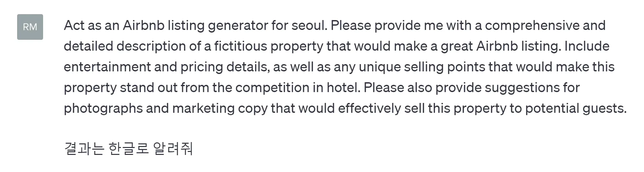
Task: Click the word "entertainment" in the message
Action: tap(107, 67)
